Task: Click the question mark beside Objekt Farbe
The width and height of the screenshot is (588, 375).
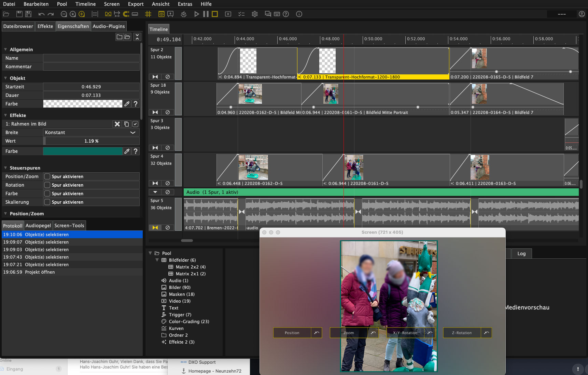Action: pyautogui.click(x=136, y=104)
